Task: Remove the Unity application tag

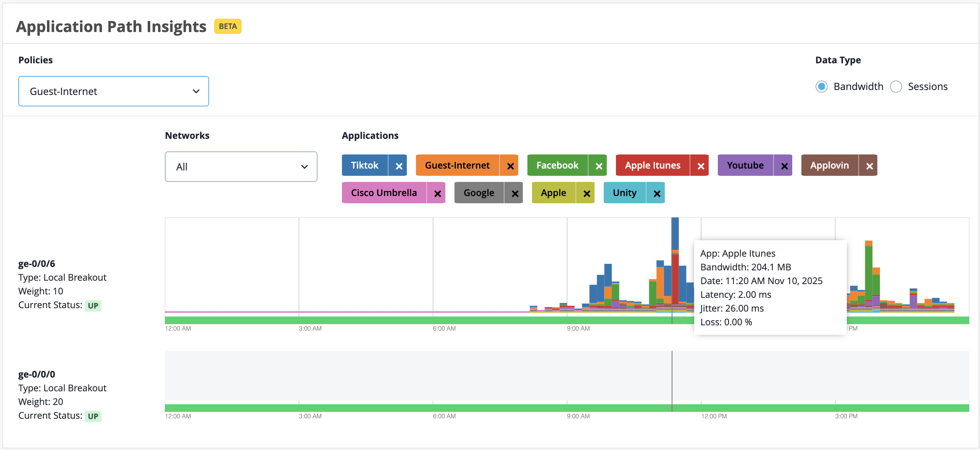Action: pyautogui.click(x=657, y=193)
